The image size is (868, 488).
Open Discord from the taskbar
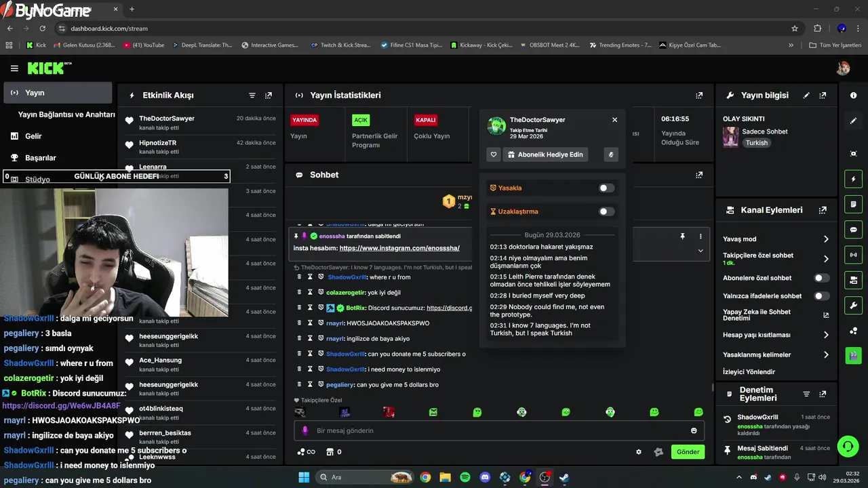coord(485,477)
